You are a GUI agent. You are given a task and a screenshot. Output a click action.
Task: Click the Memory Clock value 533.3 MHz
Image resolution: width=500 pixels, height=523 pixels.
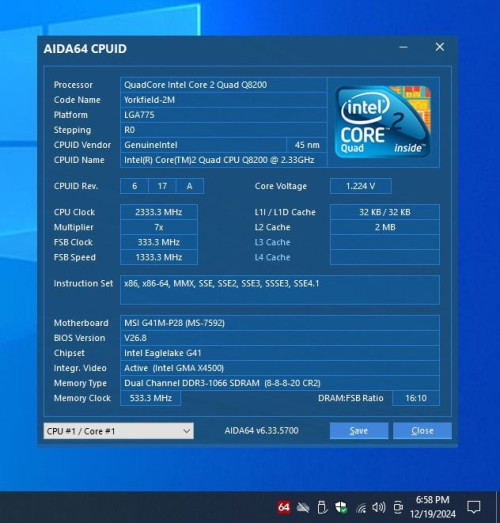click(x=150, y=398)
